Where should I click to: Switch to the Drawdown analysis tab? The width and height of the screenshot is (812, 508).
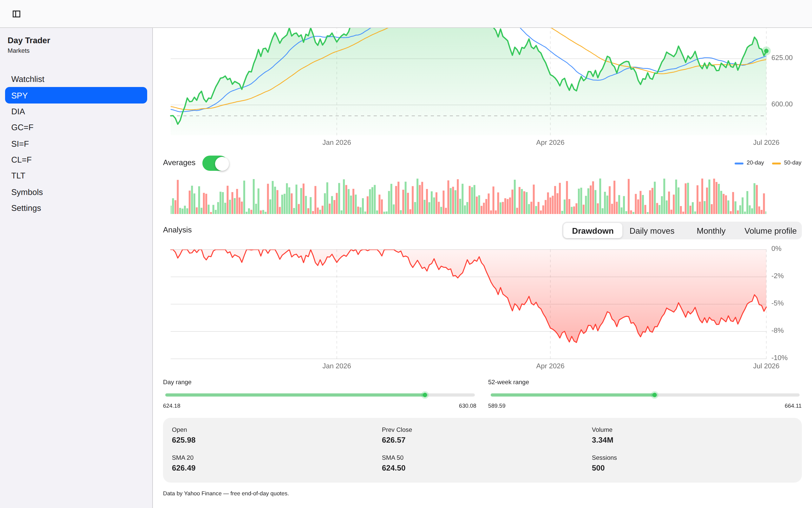[x=593, y=231]
